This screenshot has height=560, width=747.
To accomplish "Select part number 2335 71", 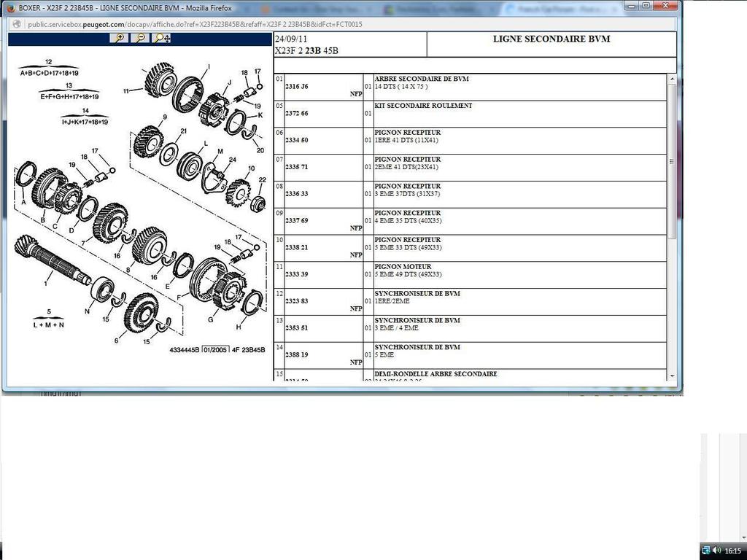I will point(296,167).
